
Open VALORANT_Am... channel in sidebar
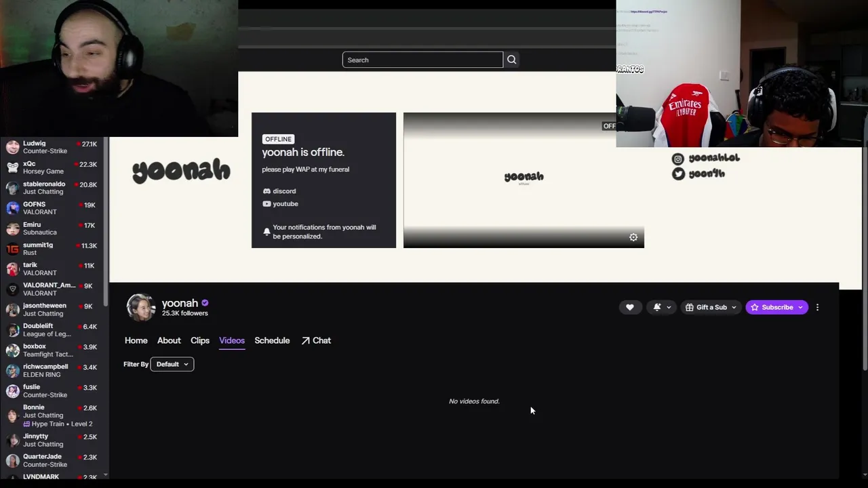(53, 289)
